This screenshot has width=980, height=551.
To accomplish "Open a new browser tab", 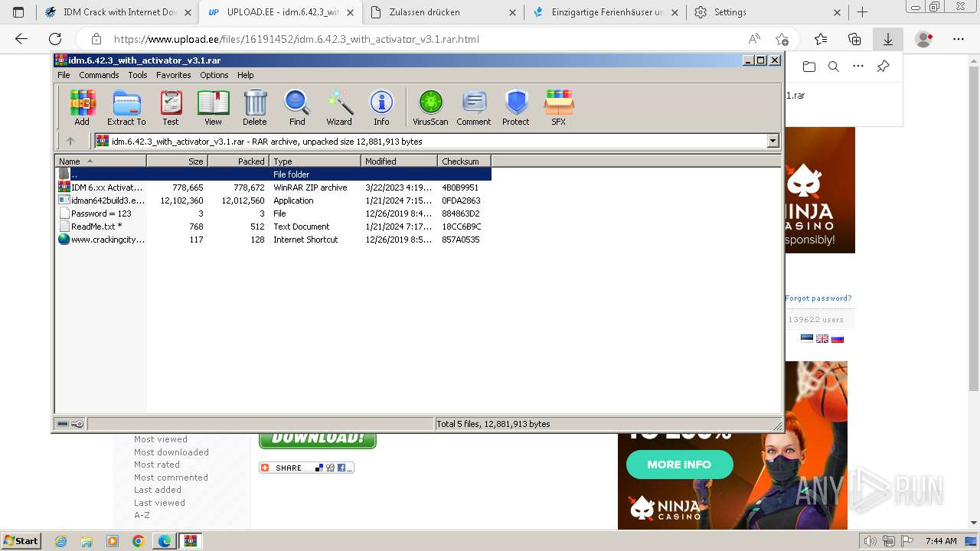I will 862,12.
